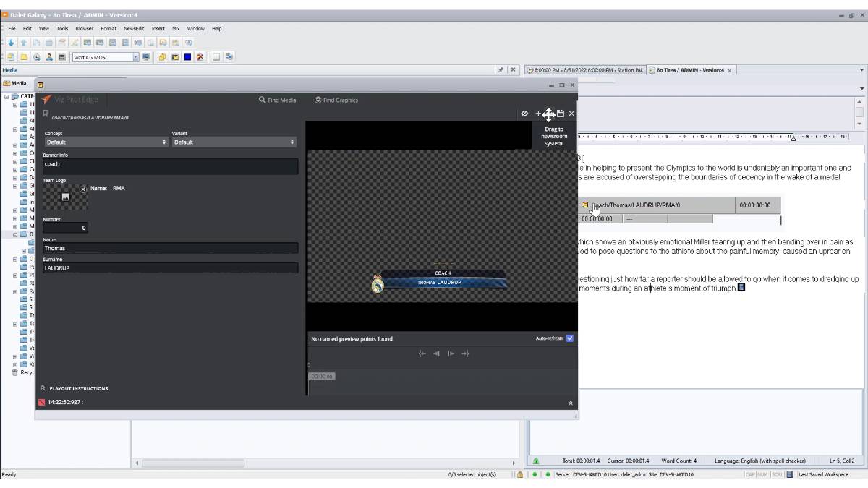The width and height of the screenshot is (868, 488).
Task: Open the Variant dropdown
Action: [x=234, y=142]
